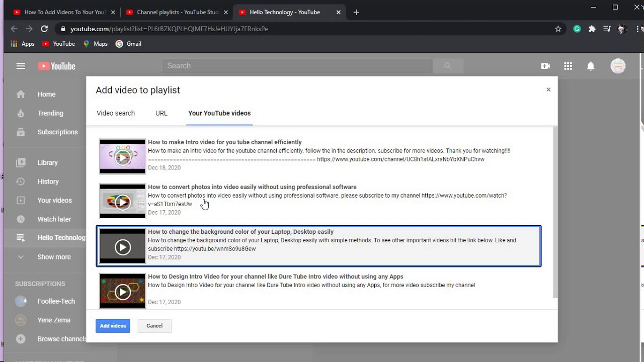Select the intro video for YouTube channel thumbnail

pyautogui.click(x=122, y=157)
